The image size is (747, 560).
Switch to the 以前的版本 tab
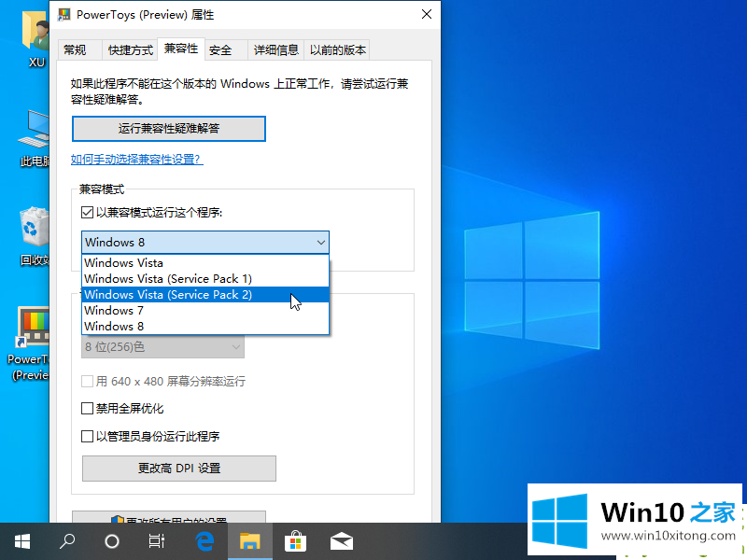(337, 50)
